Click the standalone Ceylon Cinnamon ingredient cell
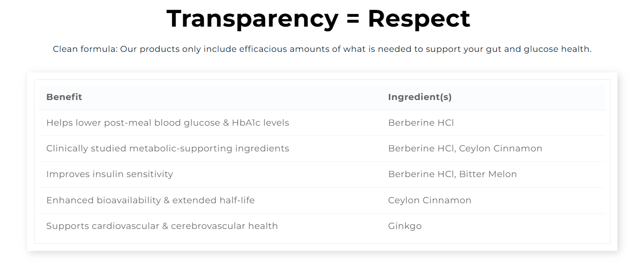644x264 pixels. coord(429,200)
